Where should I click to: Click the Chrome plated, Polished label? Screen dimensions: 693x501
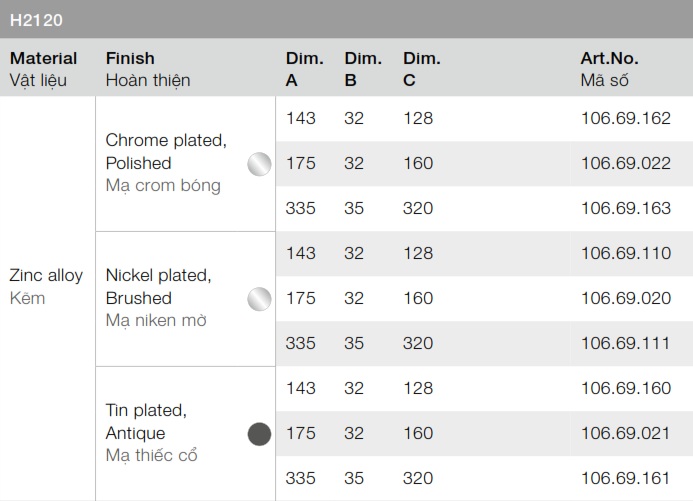click(x=166, y=151)
